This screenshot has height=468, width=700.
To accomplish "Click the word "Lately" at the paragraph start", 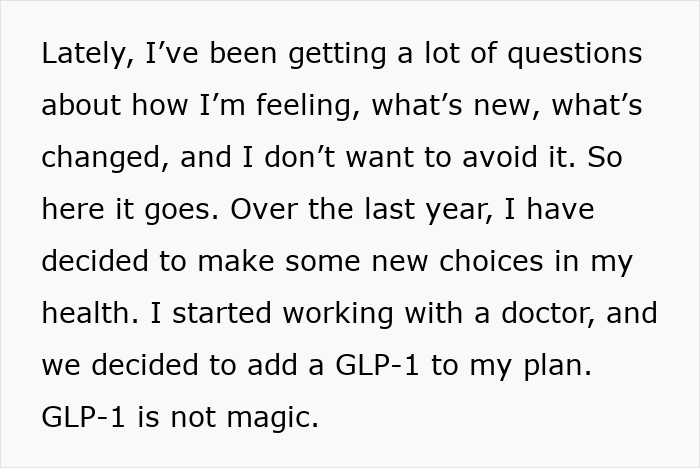I will pos(79,55).
